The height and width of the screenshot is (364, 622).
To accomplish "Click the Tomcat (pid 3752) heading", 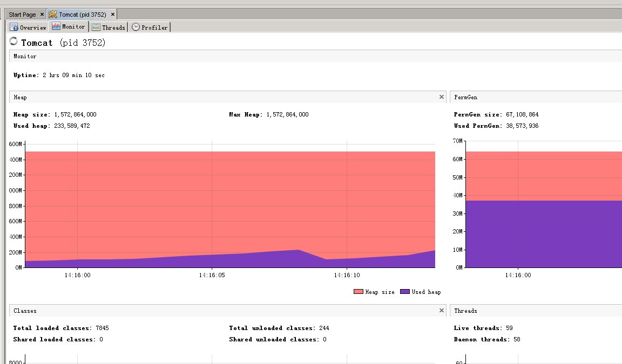I will 64,43.
